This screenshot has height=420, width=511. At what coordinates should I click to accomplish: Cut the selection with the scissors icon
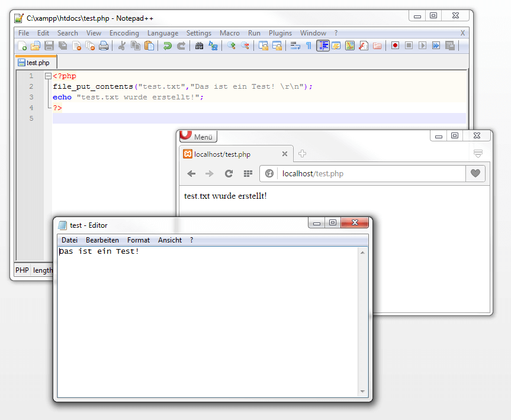pos(122,46)
